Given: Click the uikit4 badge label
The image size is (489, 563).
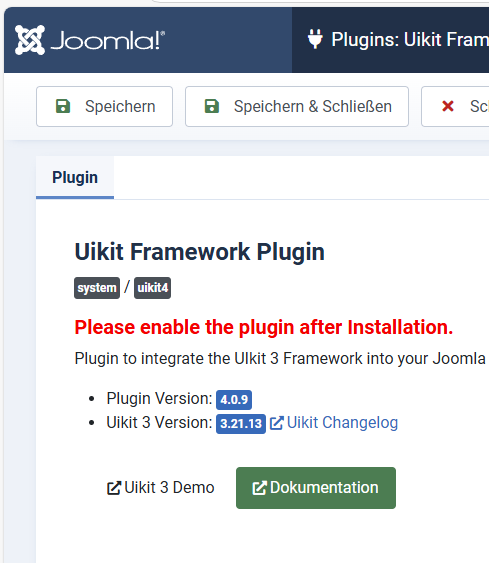Looking at the screenshot, I should pos(153,288).
